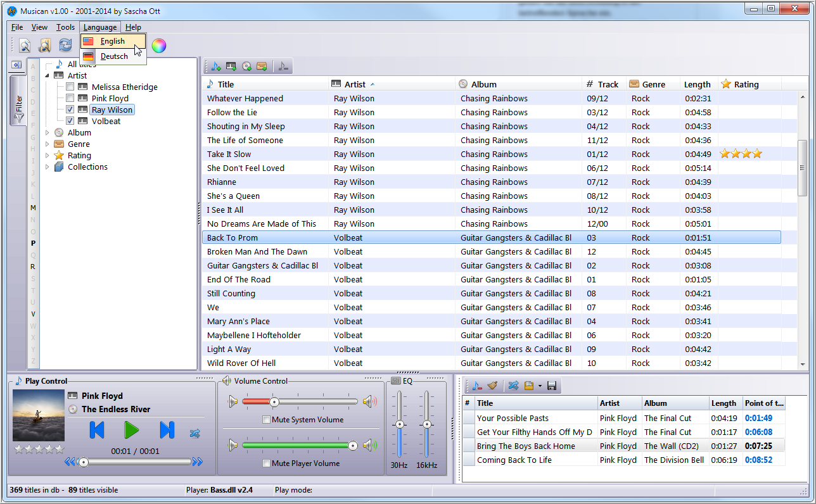Screen dimensions: 816x504
Task: Uncheck the Ray Wilson artist checkbox
Action: pyautogui.click(x=70, y=110)
